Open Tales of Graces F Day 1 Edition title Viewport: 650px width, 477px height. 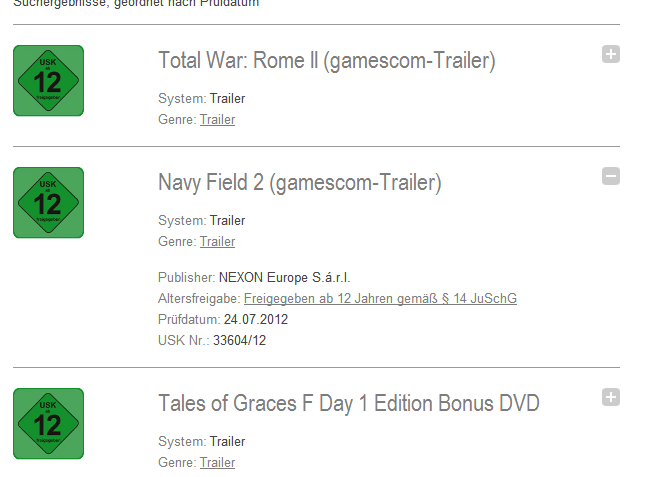pos(348,404)
